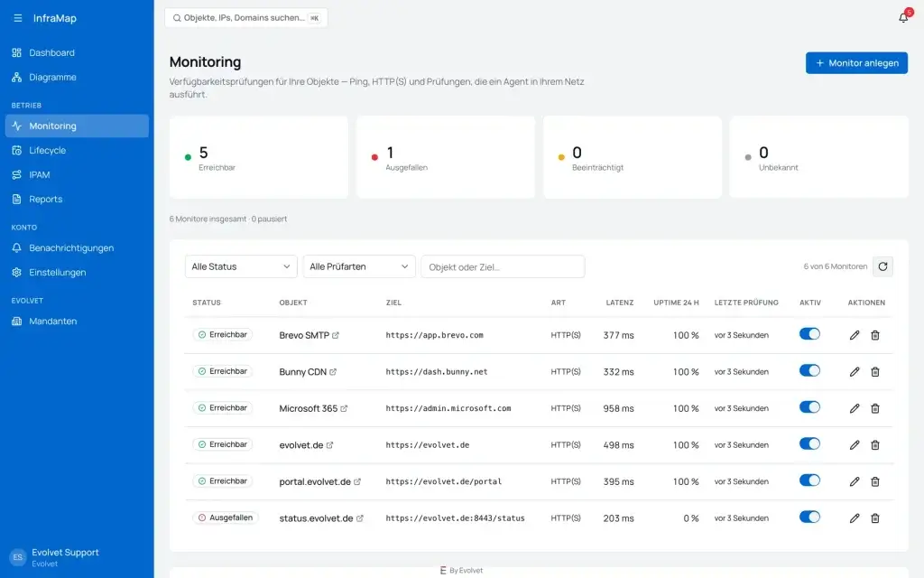Edit the Bunny CDN monitor

855,371
